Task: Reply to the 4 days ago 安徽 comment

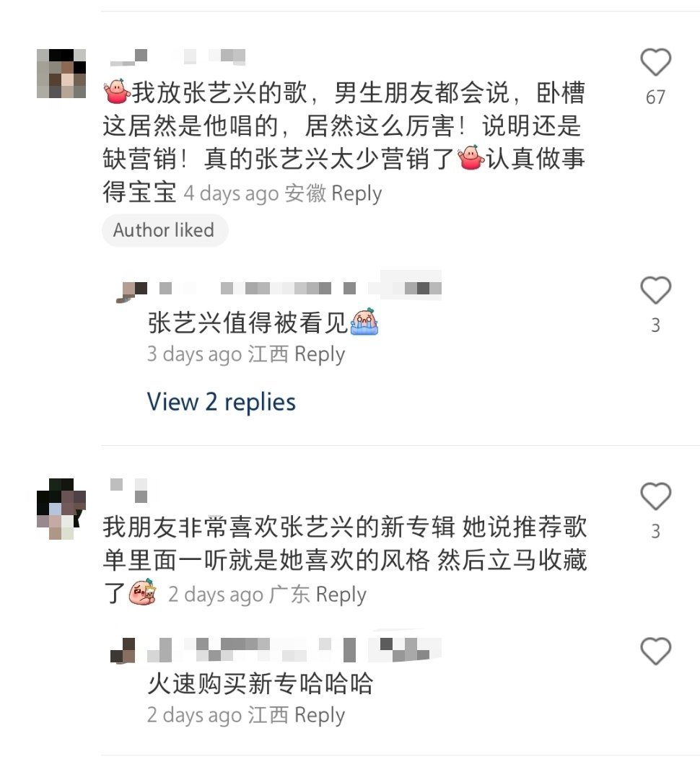Action: [356, 193]
